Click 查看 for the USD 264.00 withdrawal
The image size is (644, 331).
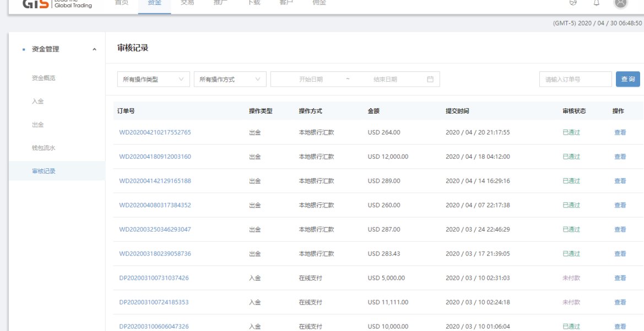pos(620,132)
